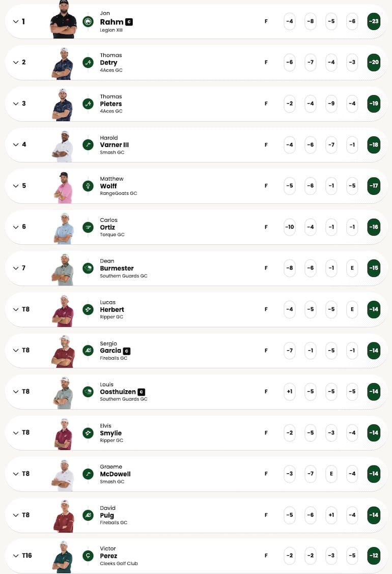Expand Dean Burmester's row chevron
The image size is (392, 574).
point(16,268)
